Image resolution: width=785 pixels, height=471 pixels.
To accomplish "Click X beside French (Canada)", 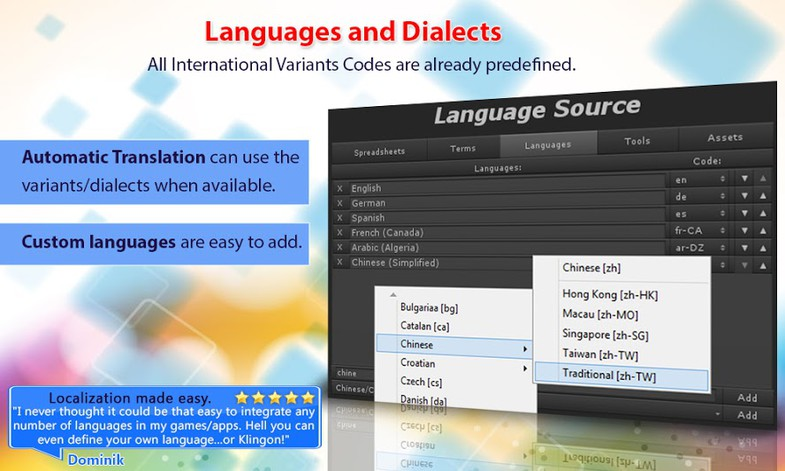I will (340, 233).
